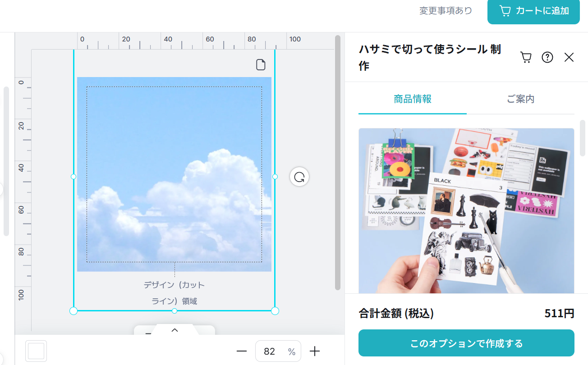Open the cart icon in panel header
The width and height of the screenshot is (588, 365).
(x=526, y=57)
